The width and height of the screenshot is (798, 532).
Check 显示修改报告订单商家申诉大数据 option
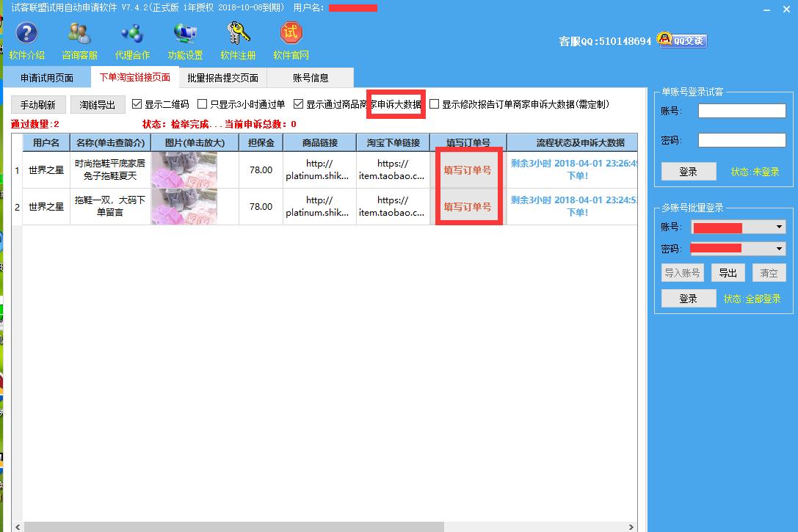coord(433,103)
